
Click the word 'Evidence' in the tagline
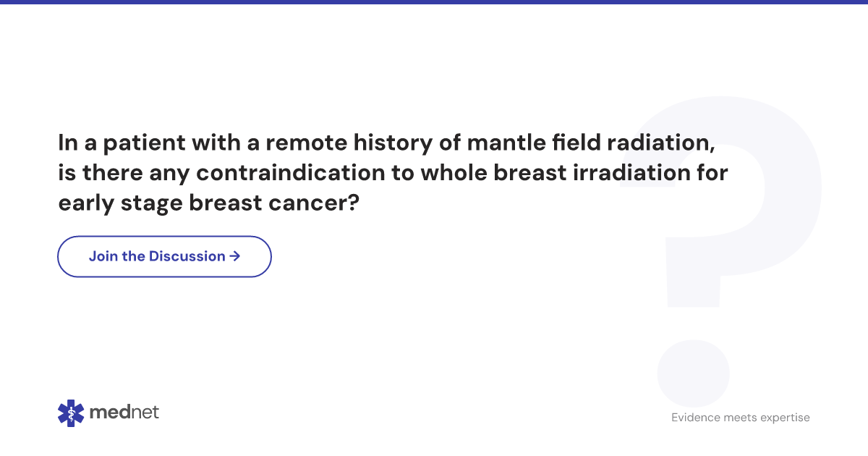point(696,418)
